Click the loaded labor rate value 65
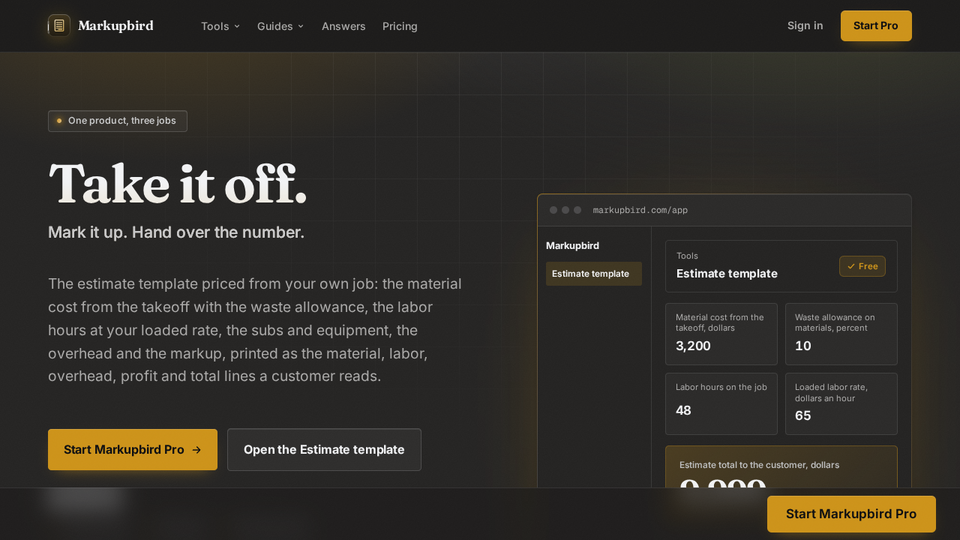960x540 pixels. point(803,416)
